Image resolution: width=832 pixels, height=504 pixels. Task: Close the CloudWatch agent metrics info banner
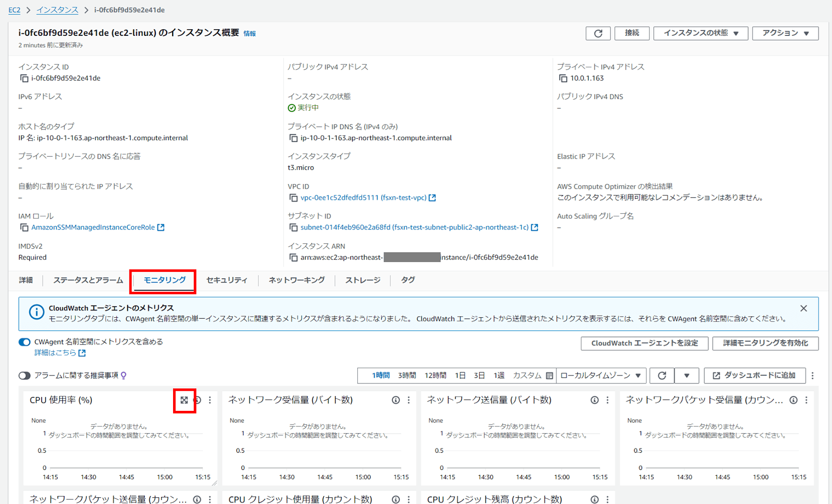[x=803, y=309]
